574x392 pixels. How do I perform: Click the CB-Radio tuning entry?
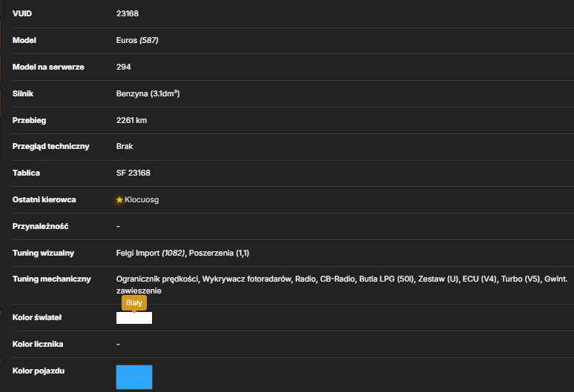[337, 279]
